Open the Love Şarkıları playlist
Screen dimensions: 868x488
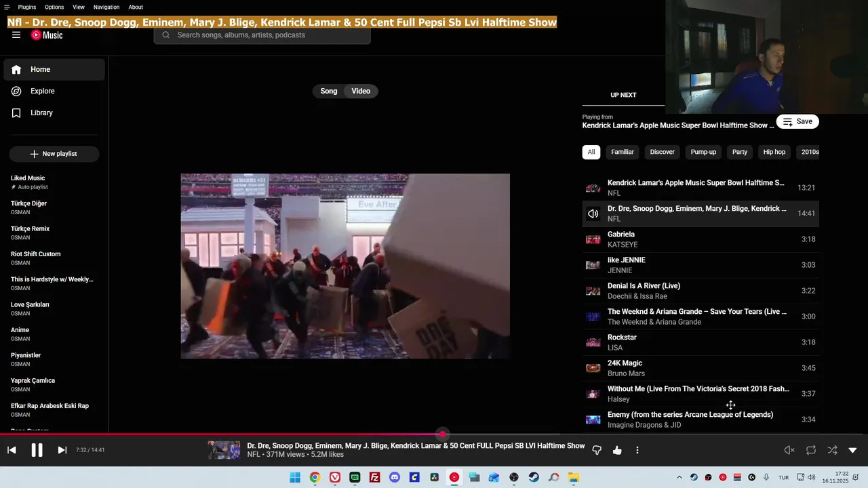(54, 308)
